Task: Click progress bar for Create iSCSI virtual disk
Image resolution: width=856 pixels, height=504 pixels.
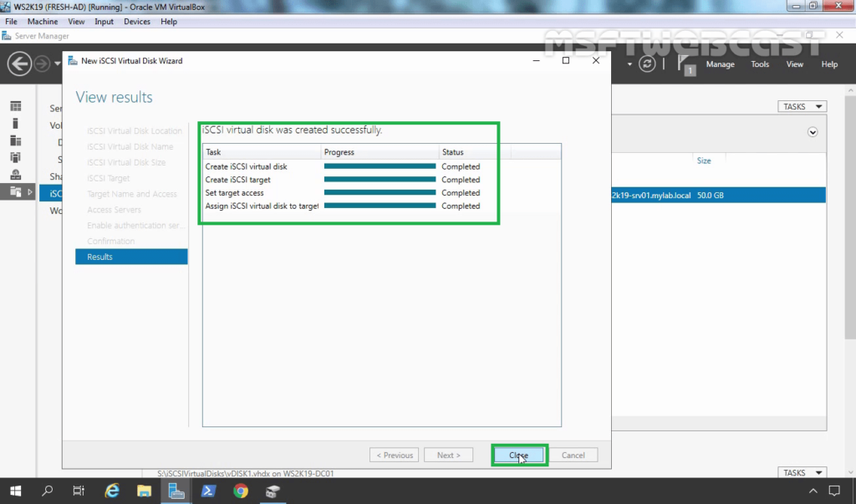Action: coord(380,166)
